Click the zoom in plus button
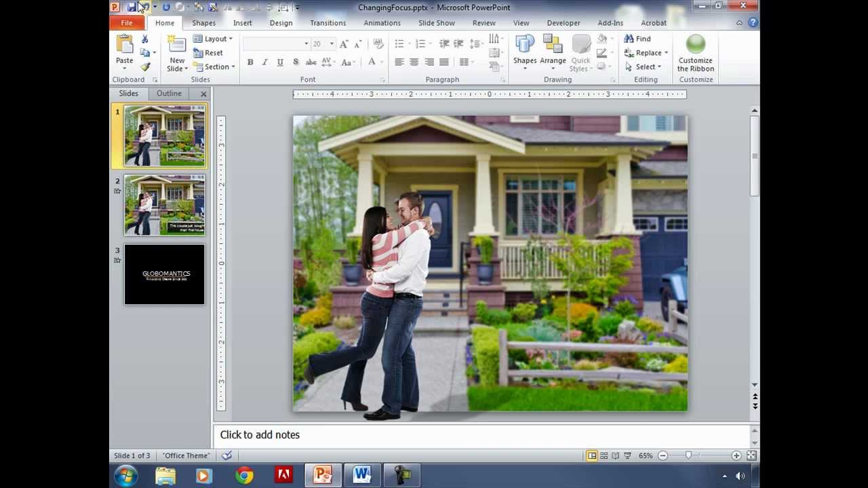 pos(736,456)
